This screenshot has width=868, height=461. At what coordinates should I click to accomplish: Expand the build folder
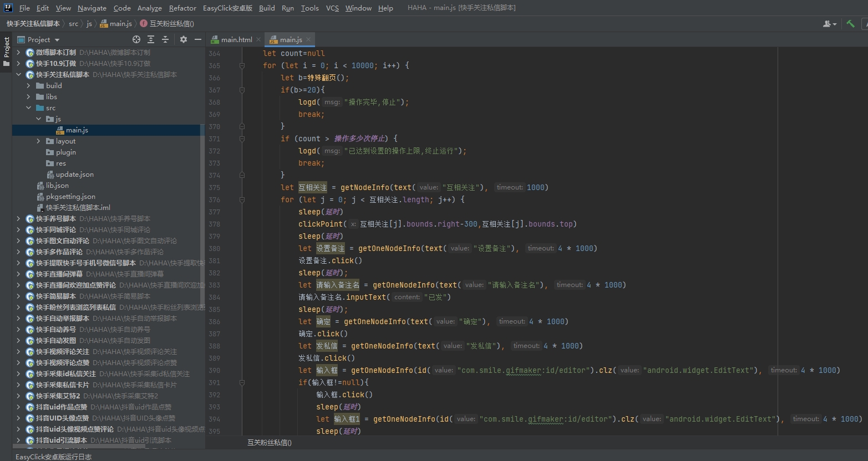[x=29, y=85]
